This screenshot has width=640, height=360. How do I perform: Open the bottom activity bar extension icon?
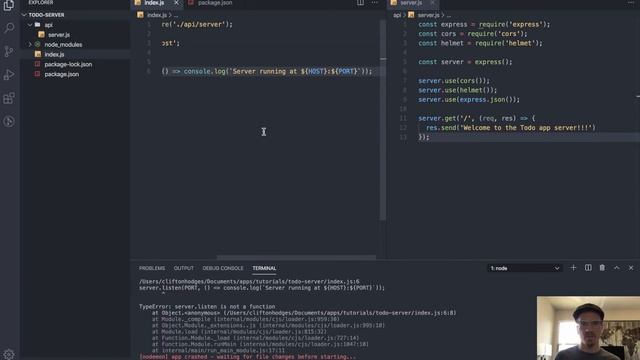point(9,121)
